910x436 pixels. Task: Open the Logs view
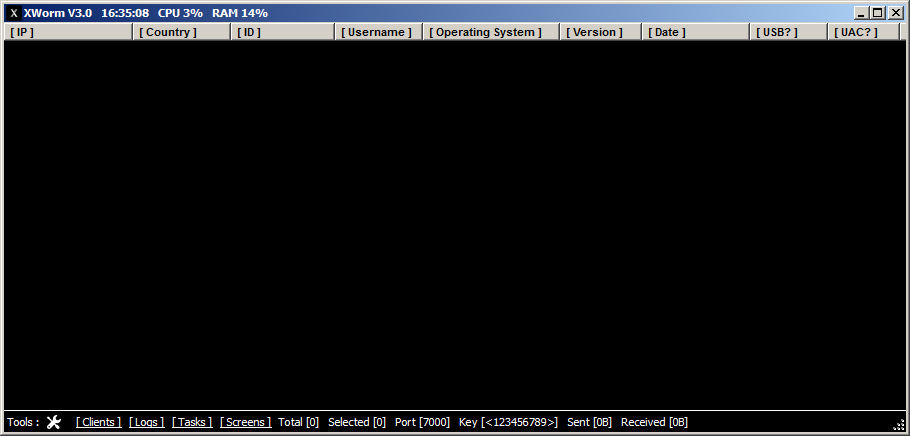(147, 422)
